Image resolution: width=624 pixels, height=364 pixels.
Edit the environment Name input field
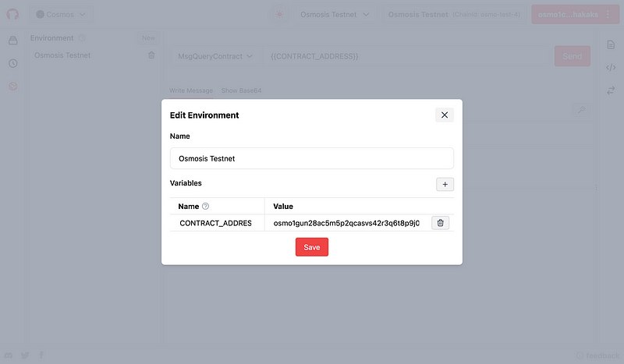point(311,158)
